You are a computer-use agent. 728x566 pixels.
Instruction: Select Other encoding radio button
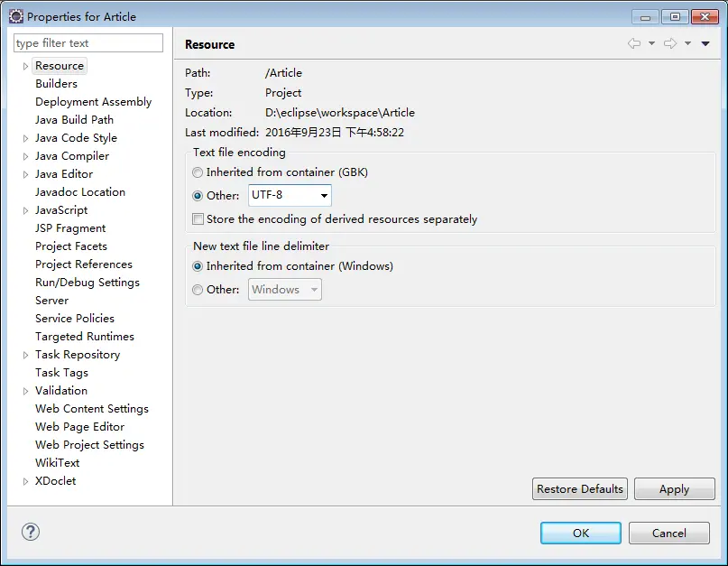[198, 196]
